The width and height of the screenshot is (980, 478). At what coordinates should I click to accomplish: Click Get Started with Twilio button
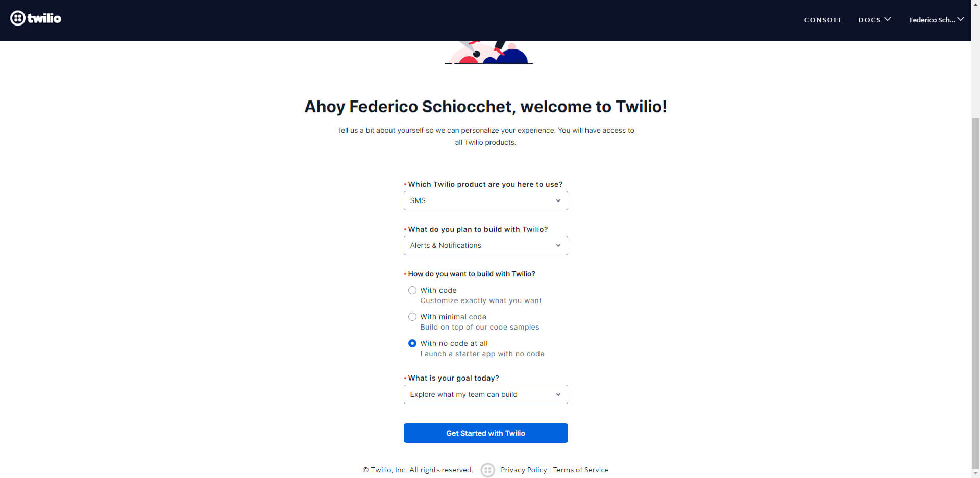coord(485,433)
